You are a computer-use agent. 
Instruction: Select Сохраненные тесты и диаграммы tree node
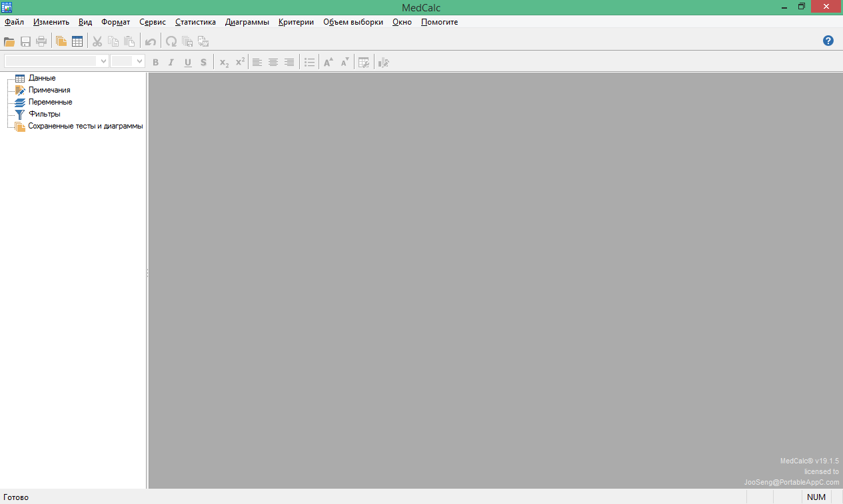[85, 126]
